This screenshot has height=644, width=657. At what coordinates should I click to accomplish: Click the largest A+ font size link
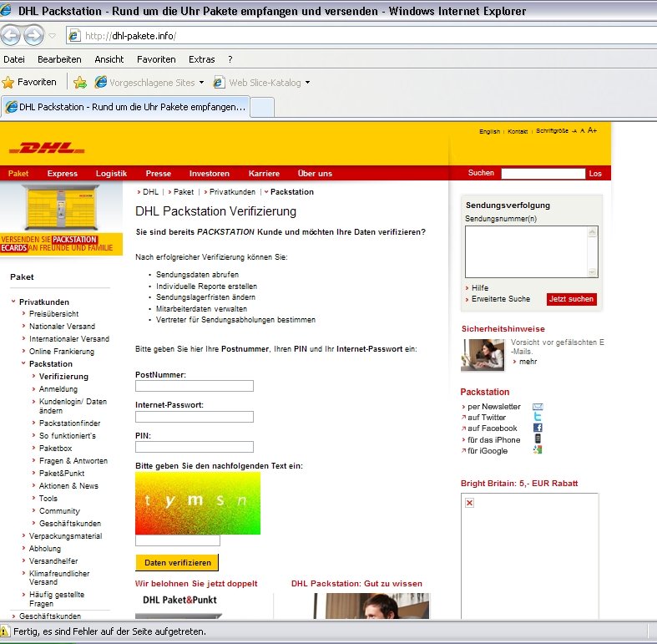592,130
